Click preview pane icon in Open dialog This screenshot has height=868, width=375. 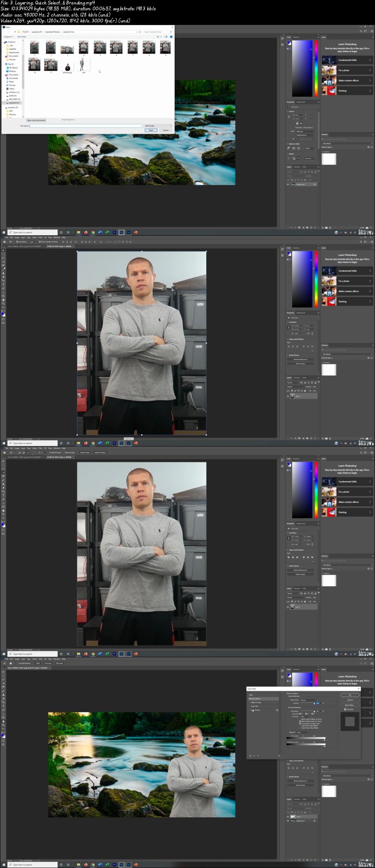[166, 37]
